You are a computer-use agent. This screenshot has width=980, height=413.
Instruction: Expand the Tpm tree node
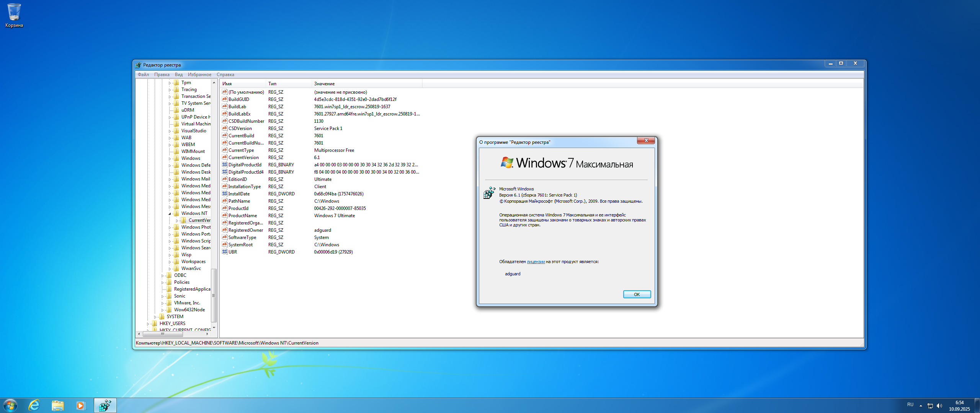pyautogui.click(x=170, y=83)
